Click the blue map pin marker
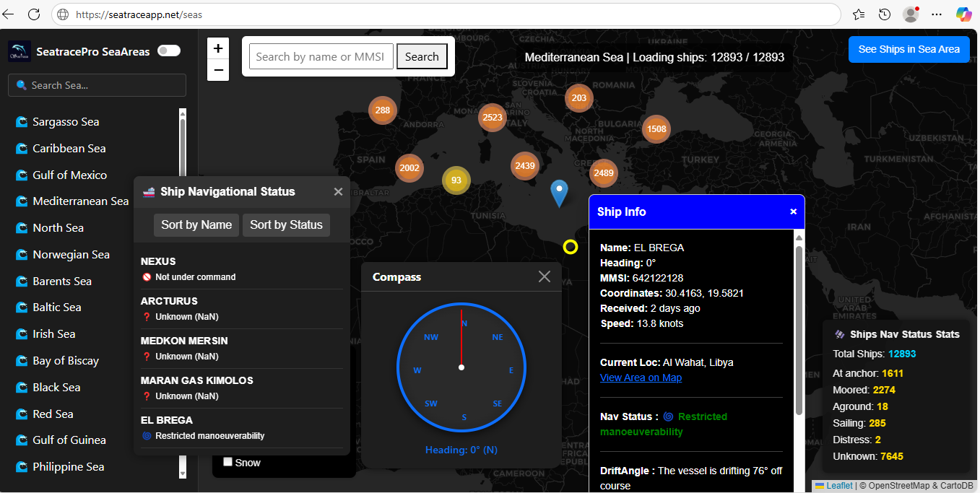Image resolution: width=980 pixels, height=493 pixels. tap(559, 193)
